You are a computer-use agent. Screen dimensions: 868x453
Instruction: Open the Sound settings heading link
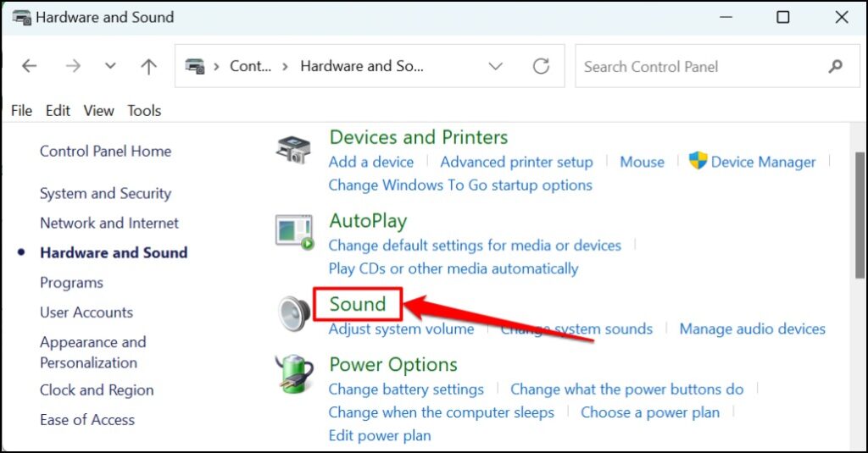[357, 304]
